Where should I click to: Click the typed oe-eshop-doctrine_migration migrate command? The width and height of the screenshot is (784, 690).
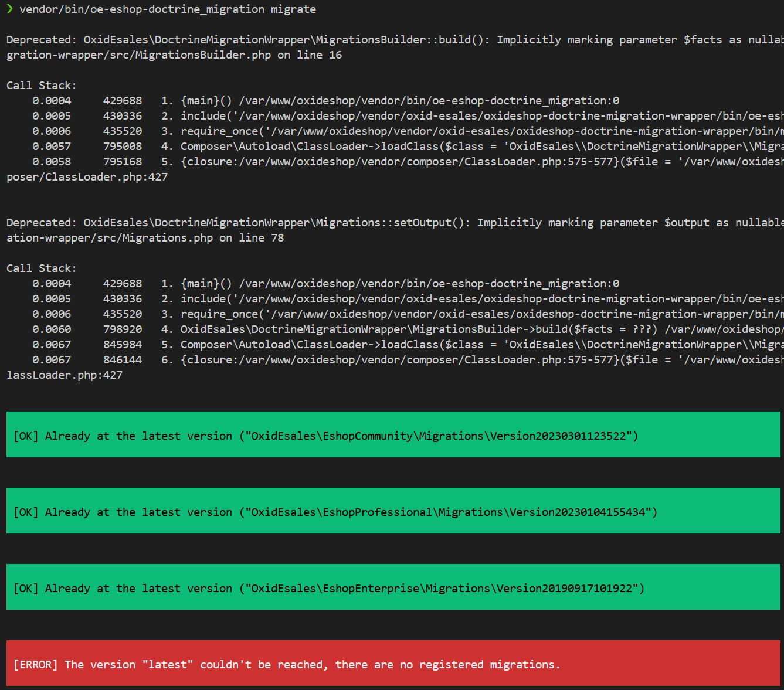[168, 9]
